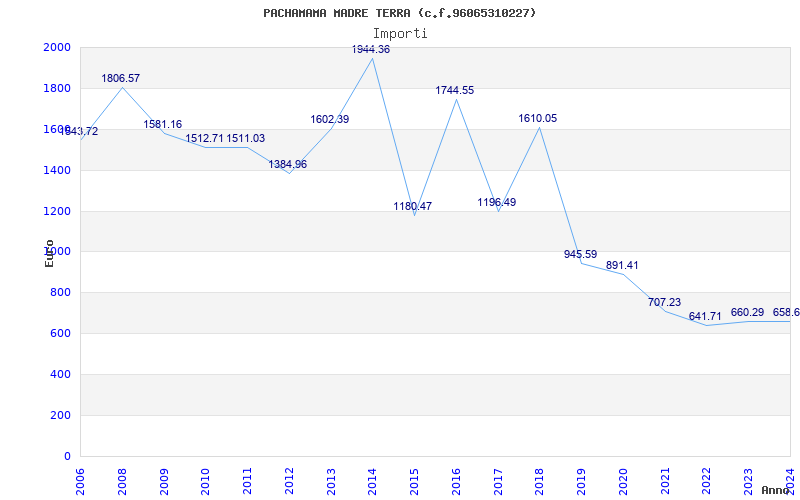Click the x-axis year 2008

pyautogui.click(x=122, y=481)
